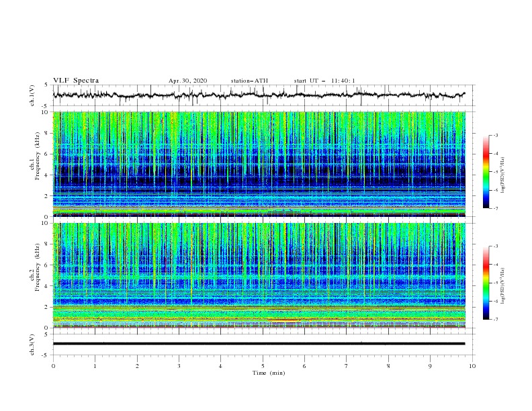Click the time axis tick label "9"
532x411 pixels.
[430, 366]
